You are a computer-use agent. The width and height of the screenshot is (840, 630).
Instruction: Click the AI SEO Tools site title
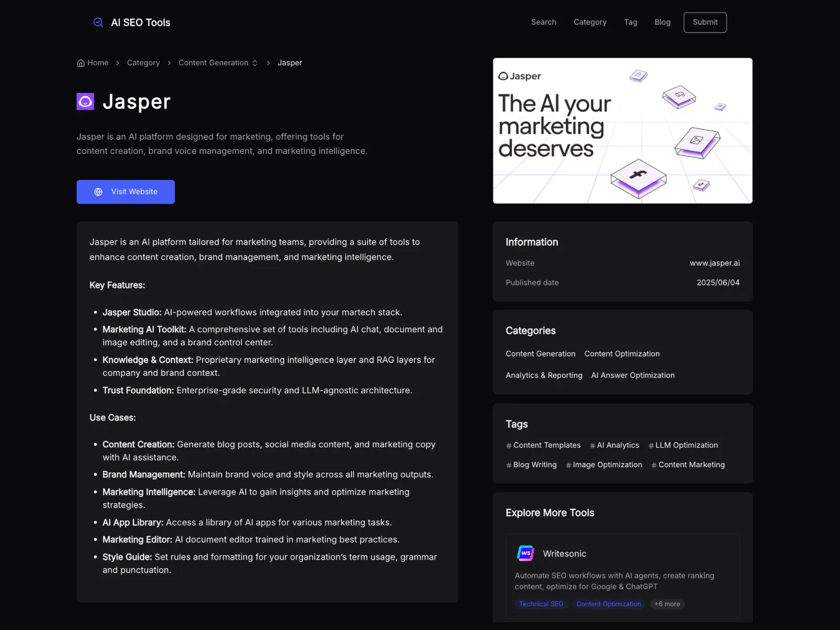141,23
